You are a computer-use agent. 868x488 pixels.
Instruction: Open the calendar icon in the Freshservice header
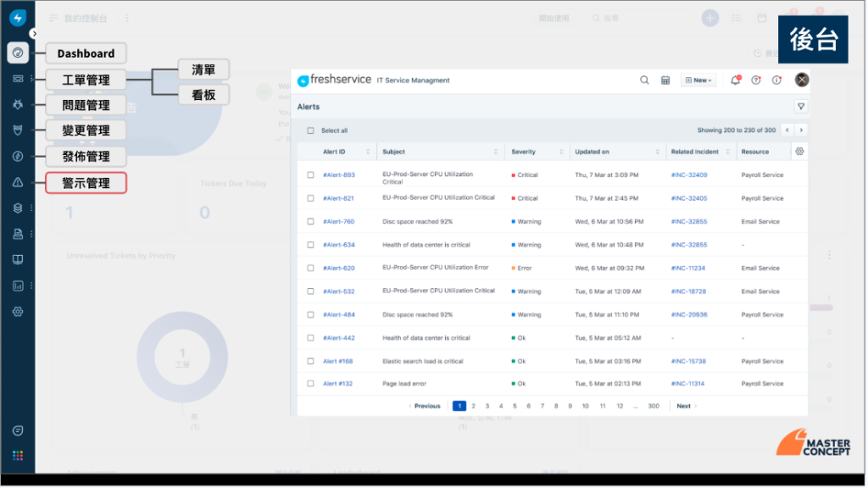[666, 80]
